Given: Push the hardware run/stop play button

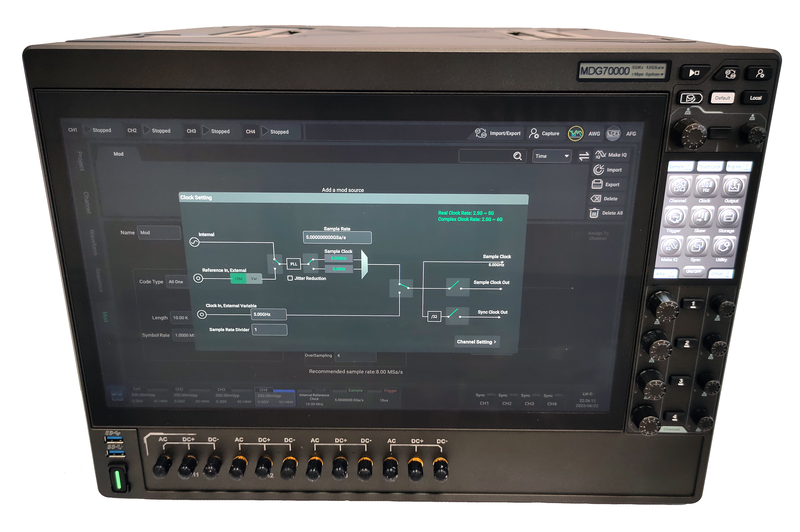Looking at the screenshot, I should click(x=694, y=73).
